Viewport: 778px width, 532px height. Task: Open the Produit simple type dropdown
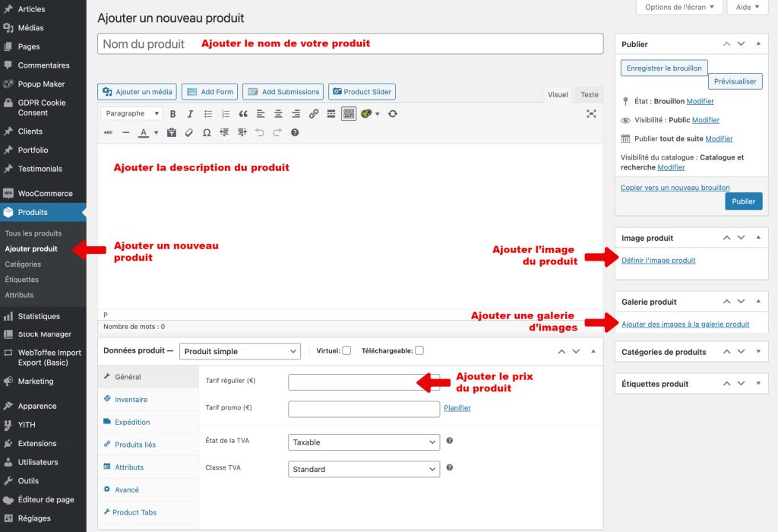click(x=240, y=351)
